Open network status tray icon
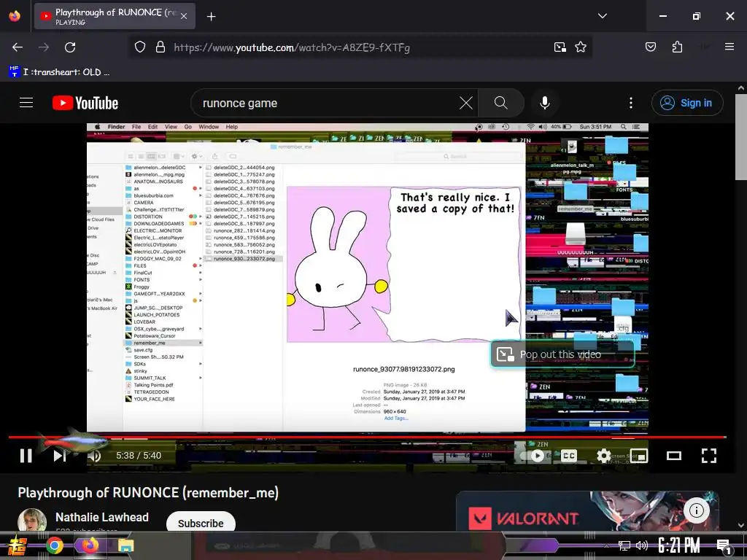This screenshot has width=747, height=560. [x=624, y=545]
